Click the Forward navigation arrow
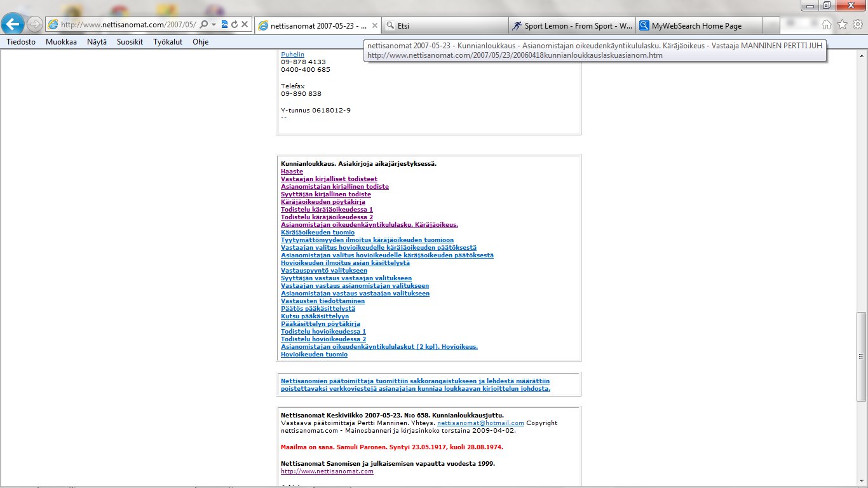This screenshot has width=868, height=488. 35,25
